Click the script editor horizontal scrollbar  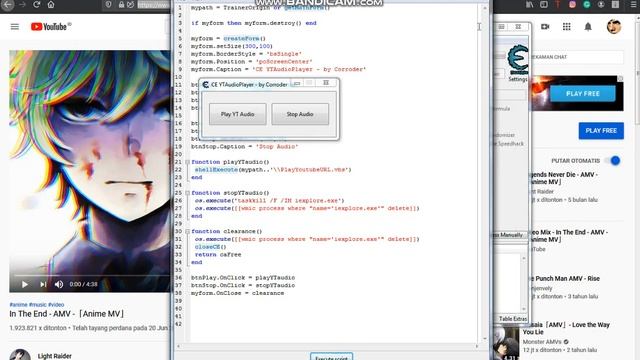328,346
